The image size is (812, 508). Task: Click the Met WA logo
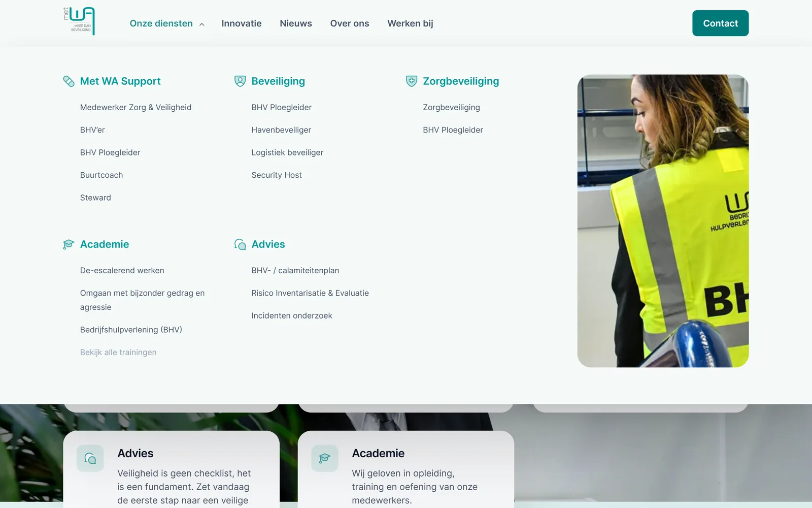pyautogui.click(x=79, y=21)
